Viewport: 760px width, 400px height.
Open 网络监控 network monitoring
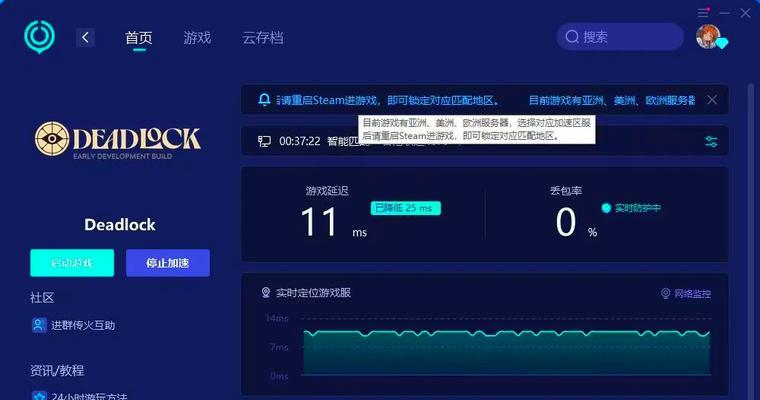[x=686, y=293]
